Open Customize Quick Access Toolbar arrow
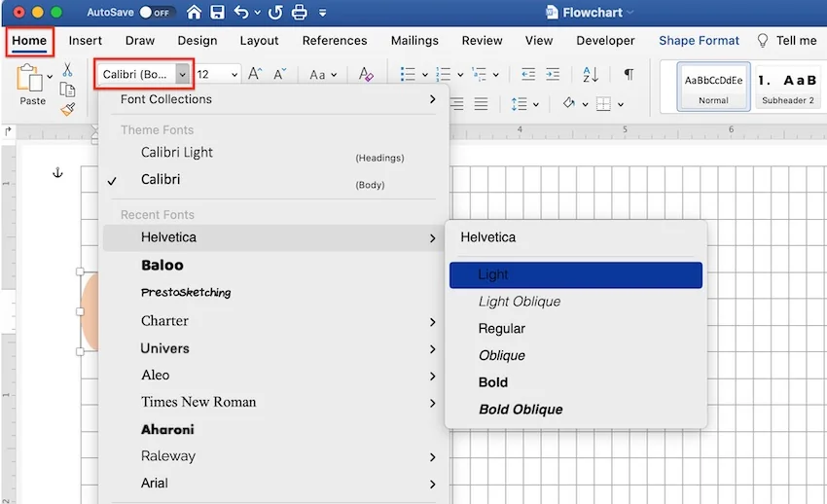 click(x=323, y=13)
